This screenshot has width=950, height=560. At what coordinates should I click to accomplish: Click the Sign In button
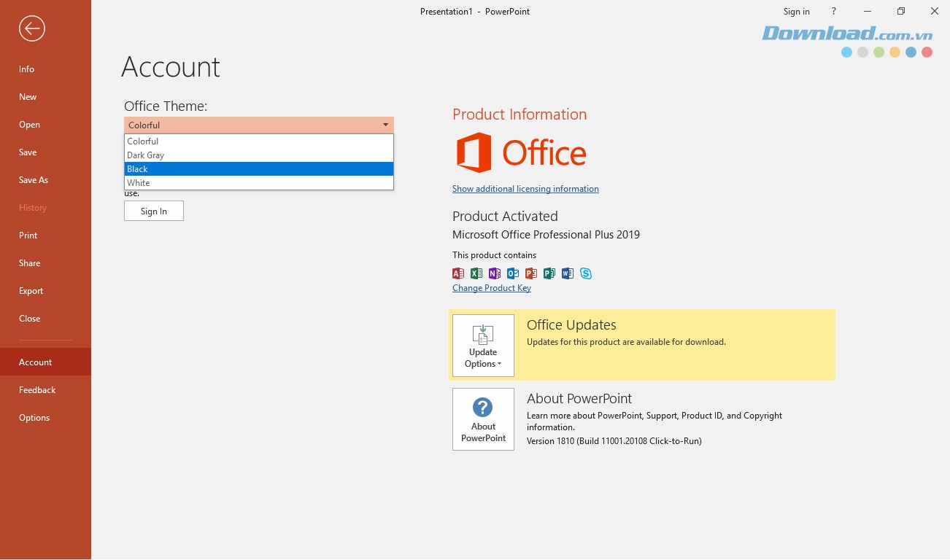point(153,211)
